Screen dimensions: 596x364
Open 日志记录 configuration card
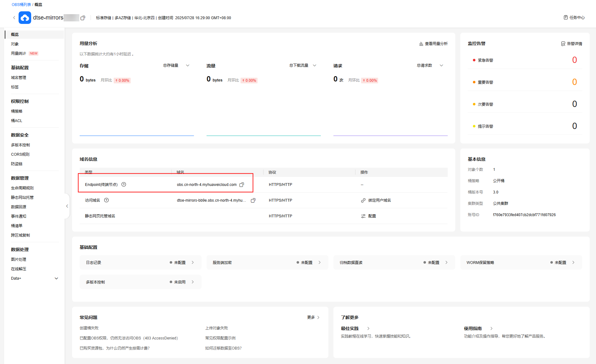[140, 262]
